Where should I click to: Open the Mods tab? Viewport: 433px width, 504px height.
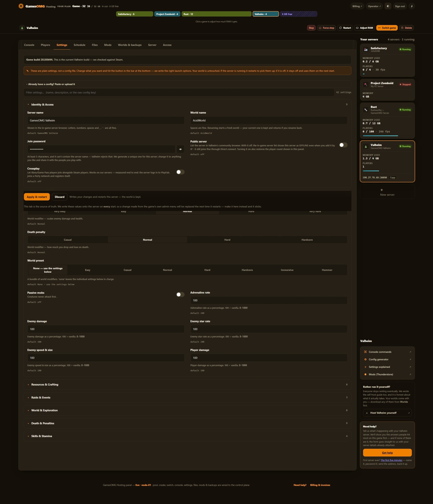click(x=108, y=45)
